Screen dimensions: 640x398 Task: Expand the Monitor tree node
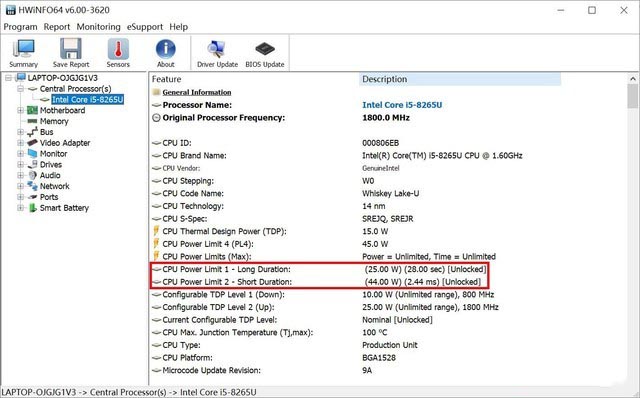point(20,153)
